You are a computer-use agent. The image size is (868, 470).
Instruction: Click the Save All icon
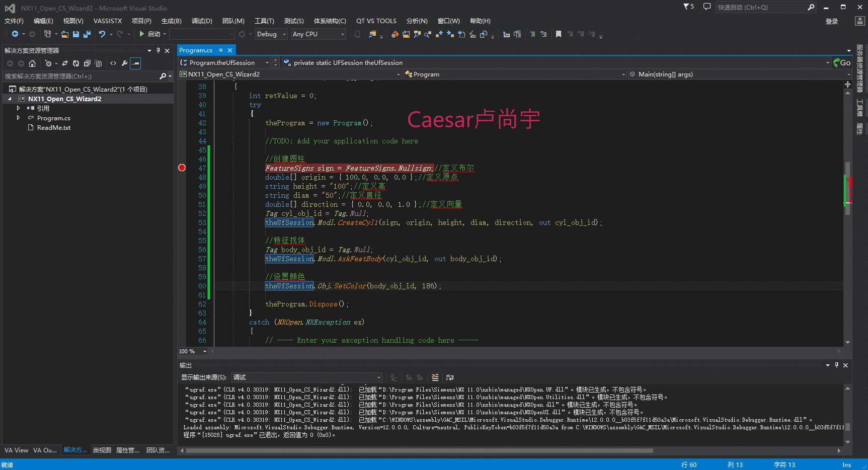pyautogui.click(x=87, y=34)
